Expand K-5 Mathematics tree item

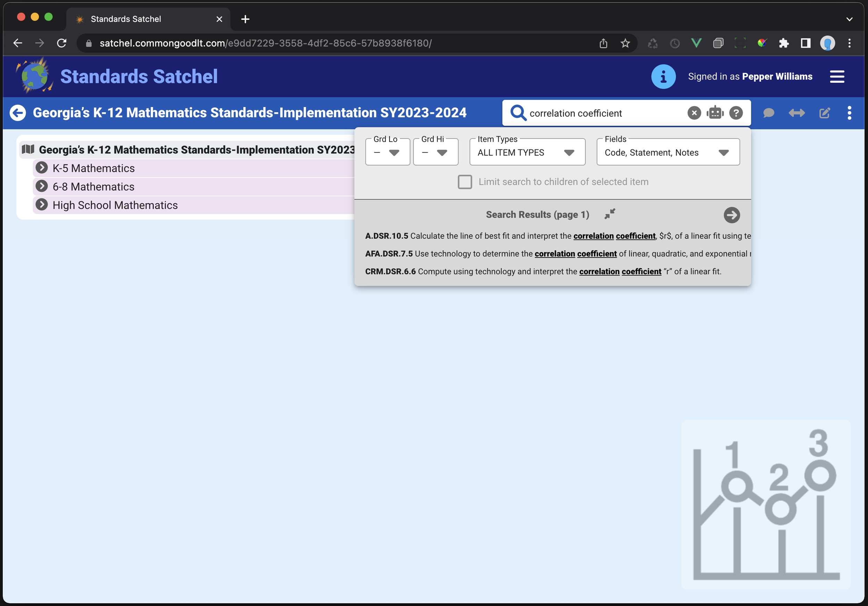click(x=42, y=167)
